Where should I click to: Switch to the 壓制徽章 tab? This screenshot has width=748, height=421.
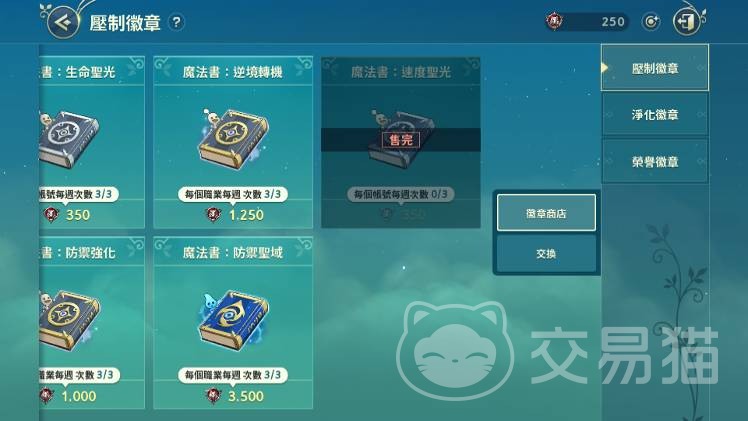pos(654,68)
